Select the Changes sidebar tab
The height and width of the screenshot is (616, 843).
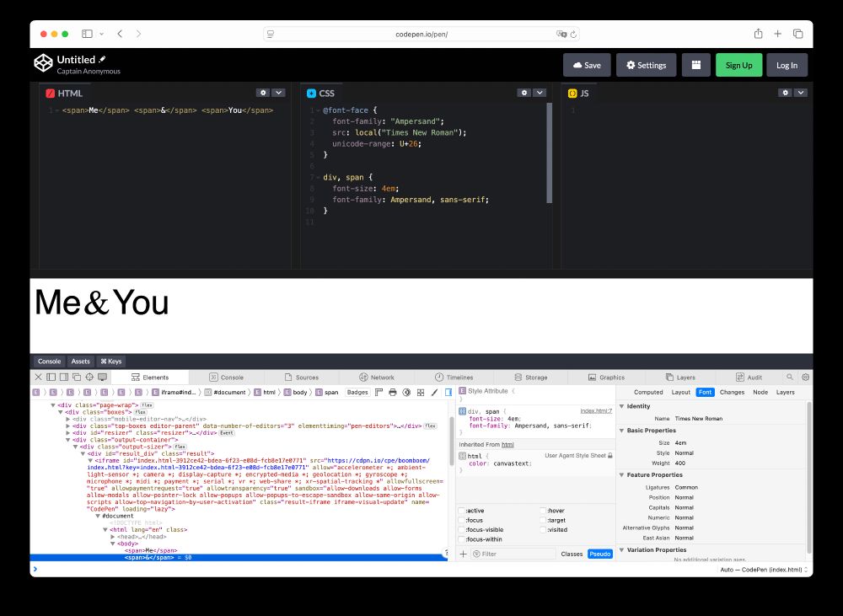(732, 393)
